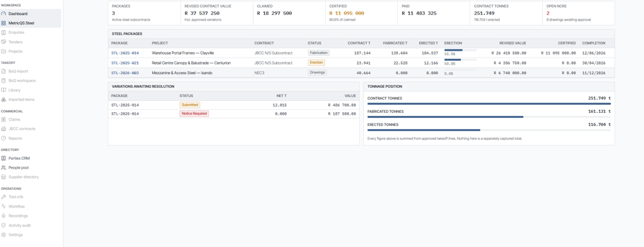Click completion date 11/12/2026

594,73
